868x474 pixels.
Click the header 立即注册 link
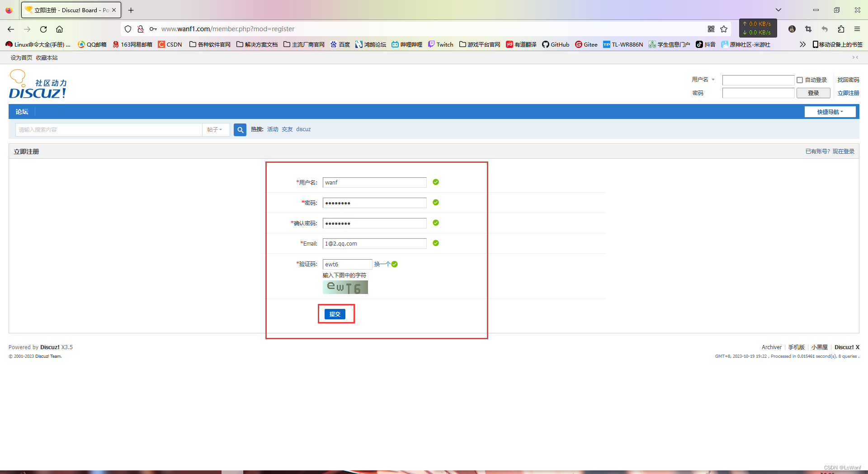[848, 93]
